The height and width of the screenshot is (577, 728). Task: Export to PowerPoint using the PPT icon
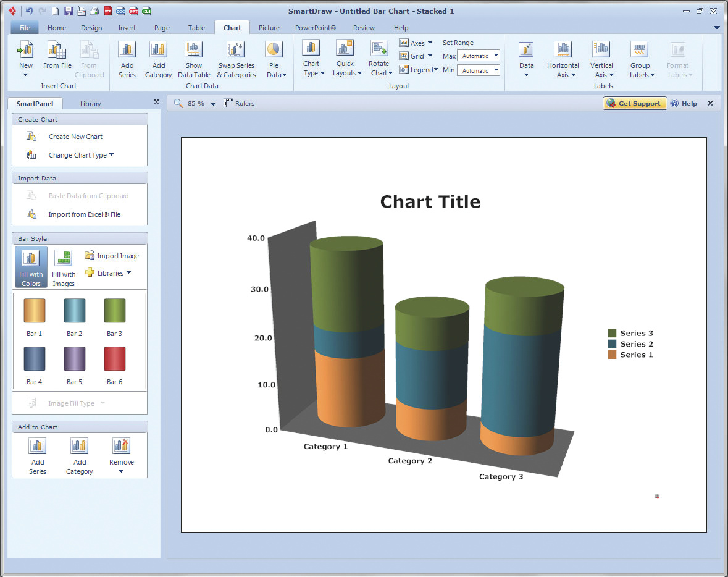134,11
